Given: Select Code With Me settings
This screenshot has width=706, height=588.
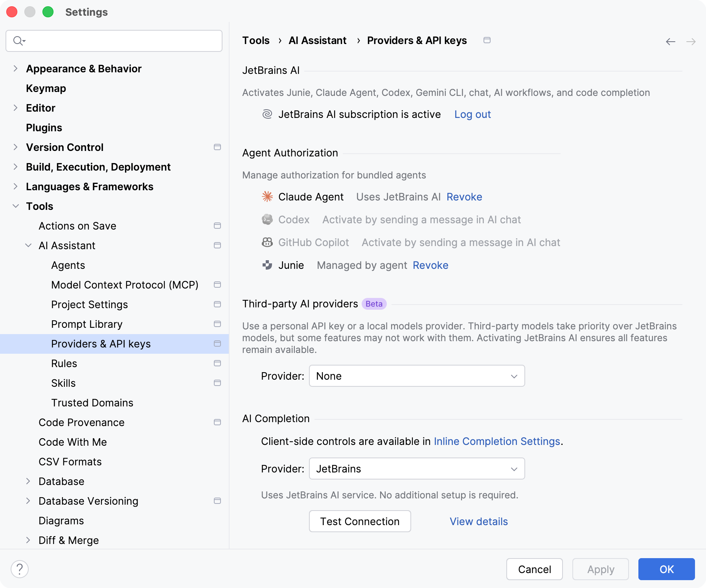Looking at the screenshot, I should point(73,442).
